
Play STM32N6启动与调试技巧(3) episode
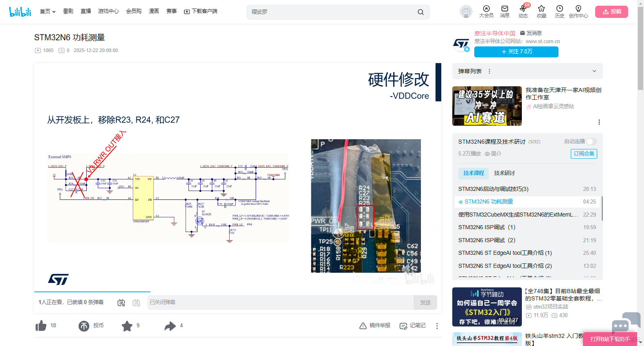[x=527, y=189]
